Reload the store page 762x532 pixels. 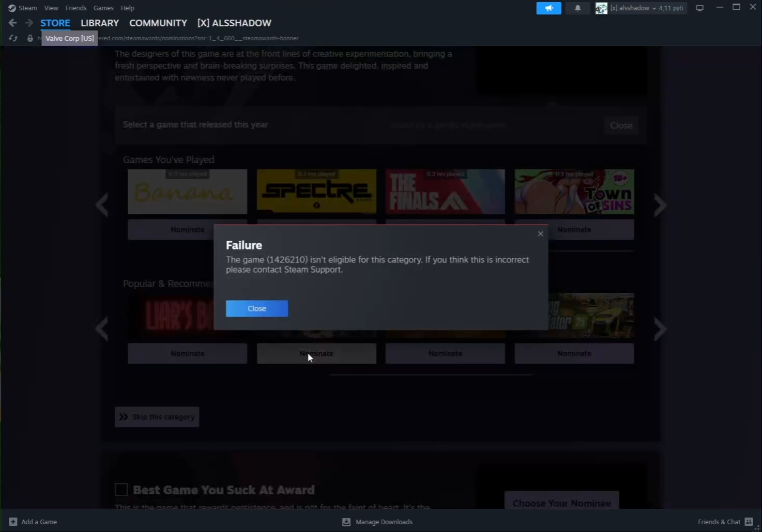pos(13,38)
